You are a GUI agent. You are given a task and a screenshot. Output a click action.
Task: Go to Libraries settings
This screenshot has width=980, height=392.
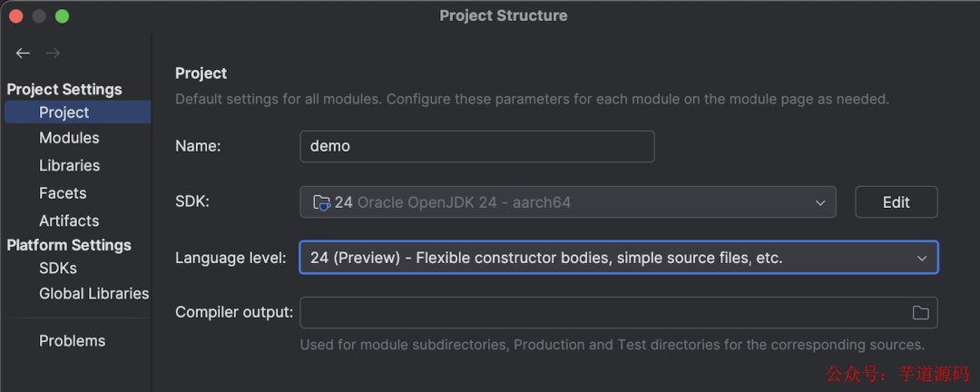click(x=69, y=165)
